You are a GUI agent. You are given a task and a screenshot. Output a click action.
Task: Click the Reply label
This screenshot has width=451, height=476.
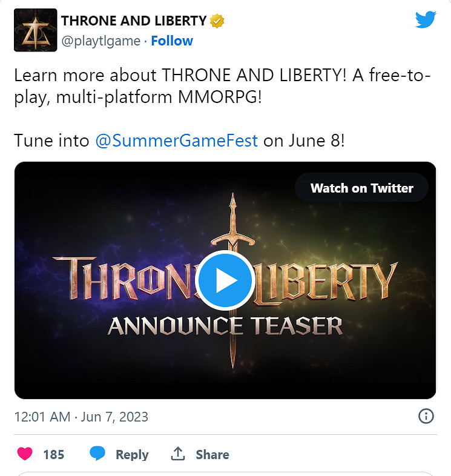point(132,454)
